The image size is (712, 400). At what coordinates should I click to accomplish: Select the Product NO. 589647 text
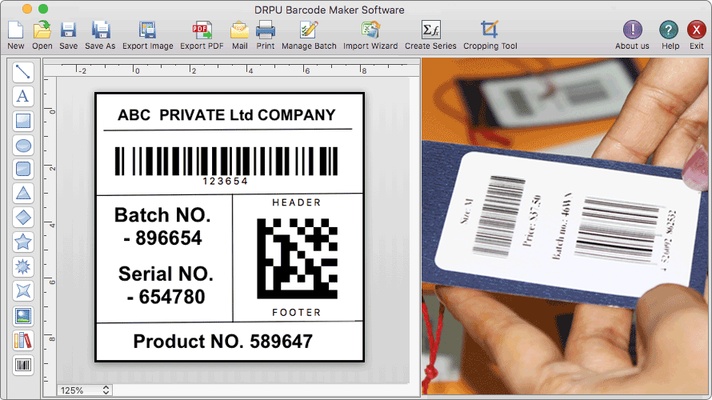coord(223,341)
